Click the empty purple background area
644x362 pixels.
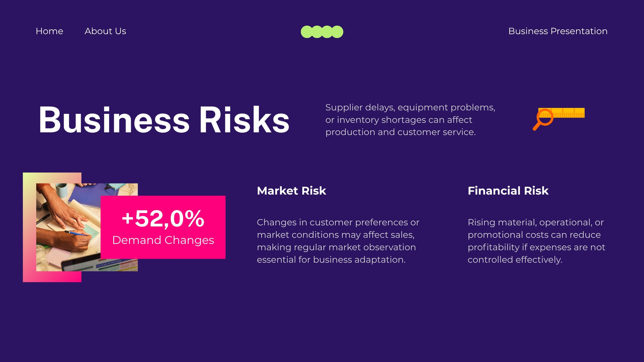pos(322,322)
